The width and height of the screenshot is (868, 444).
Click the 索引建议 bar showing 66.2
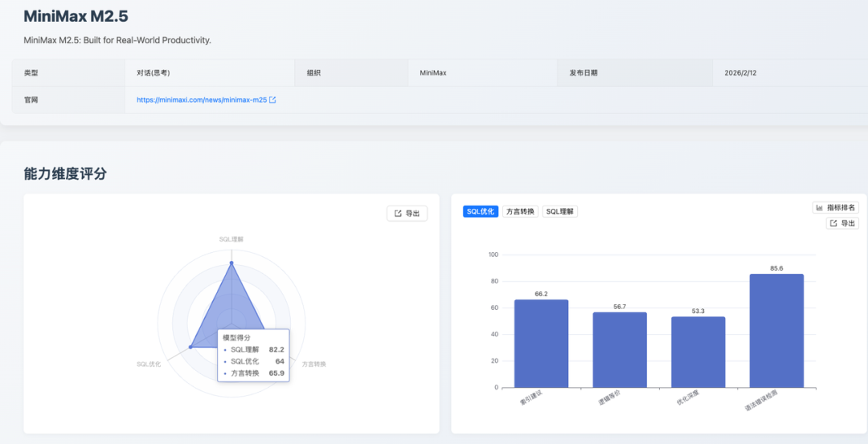[541, 344]
